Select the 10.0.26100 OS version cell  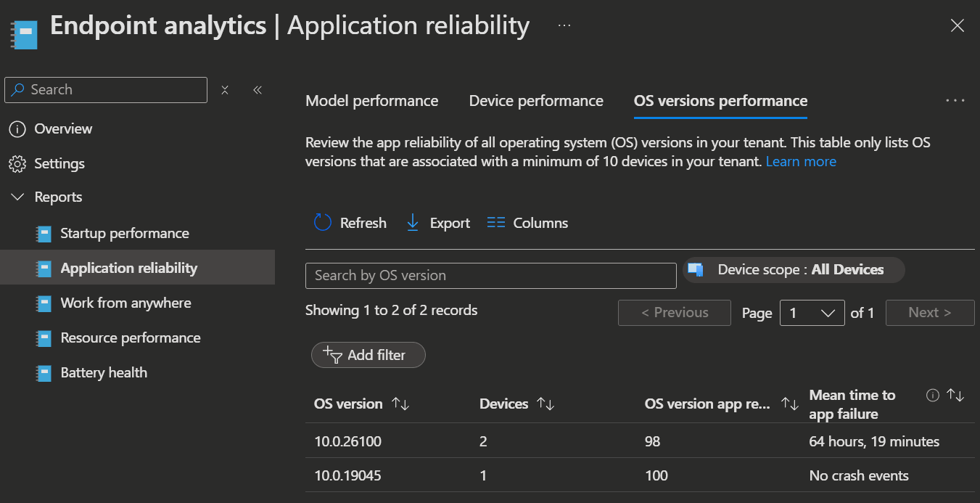(347, 441)
